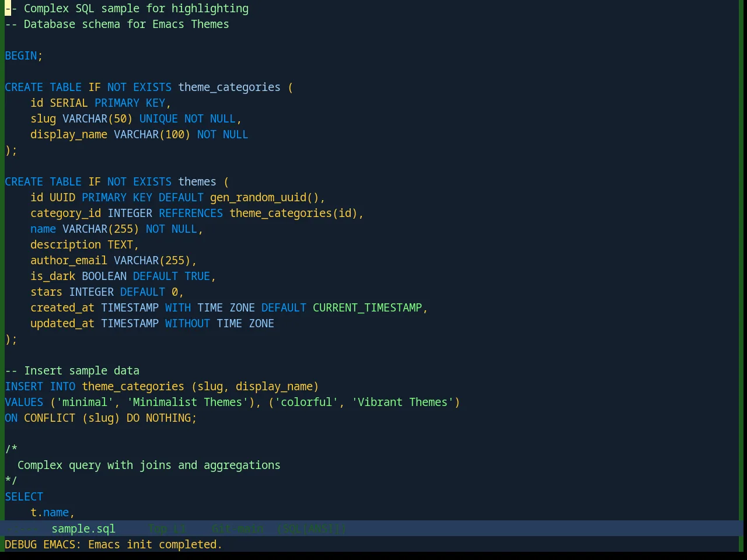Click the WITH keyword on created_at line
This screenshot has height=560, width=747.
178,308
